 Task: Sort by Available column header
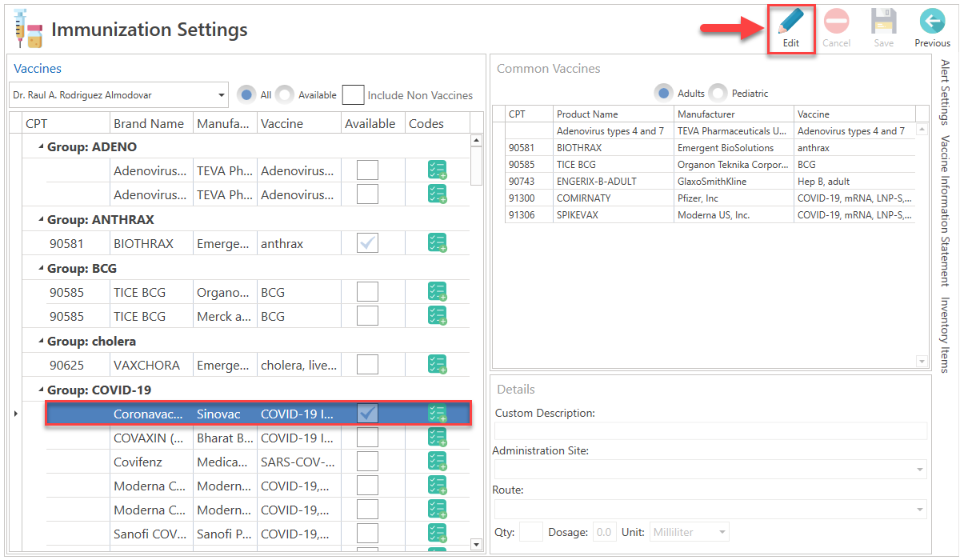pos(371,123)
